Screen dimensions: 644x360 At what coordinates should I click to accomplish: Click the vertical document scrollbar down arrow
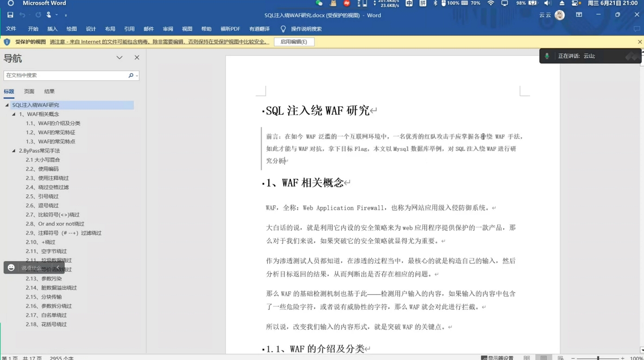(x=642, y=350)
